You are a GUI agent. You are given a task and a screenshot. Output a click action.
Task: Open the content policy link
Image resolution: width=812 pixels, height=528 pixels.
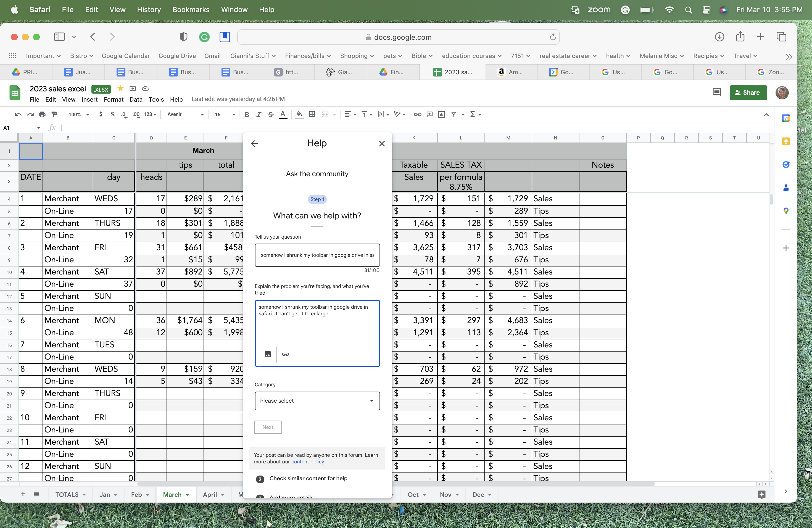coord(307,461)
